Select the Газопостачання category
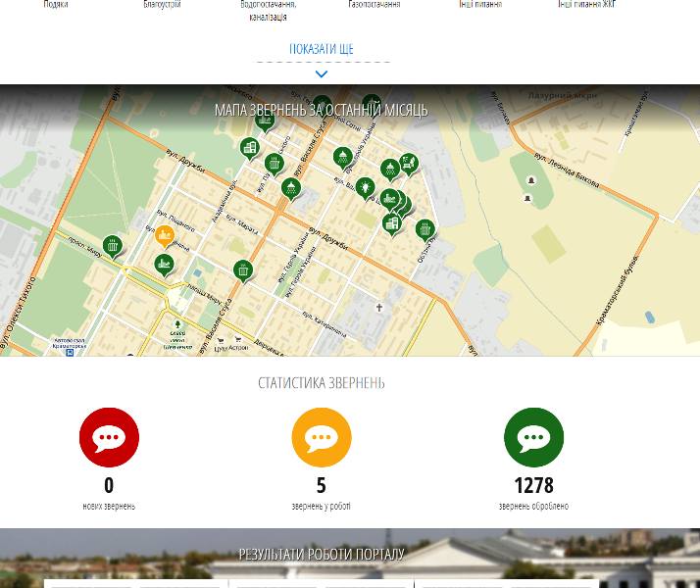Viewport: 700px width, 588px height. 375,5
